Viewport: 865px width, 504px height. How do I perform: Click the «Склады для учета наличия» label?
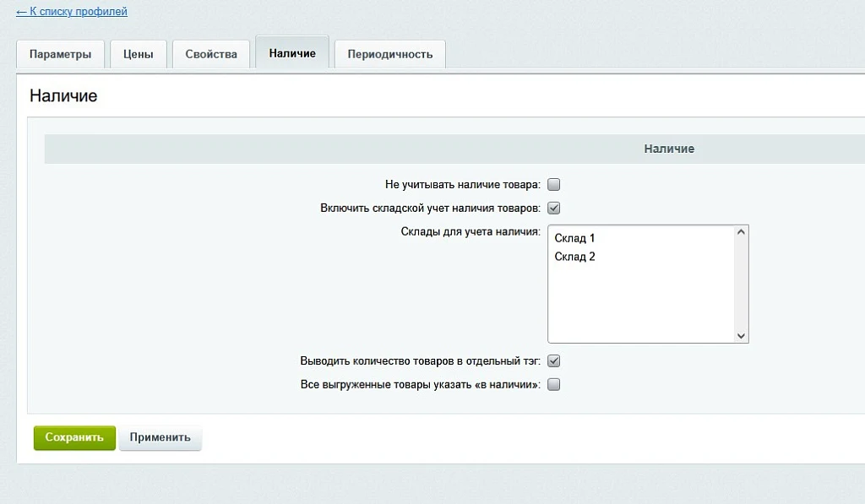point(471,231)
